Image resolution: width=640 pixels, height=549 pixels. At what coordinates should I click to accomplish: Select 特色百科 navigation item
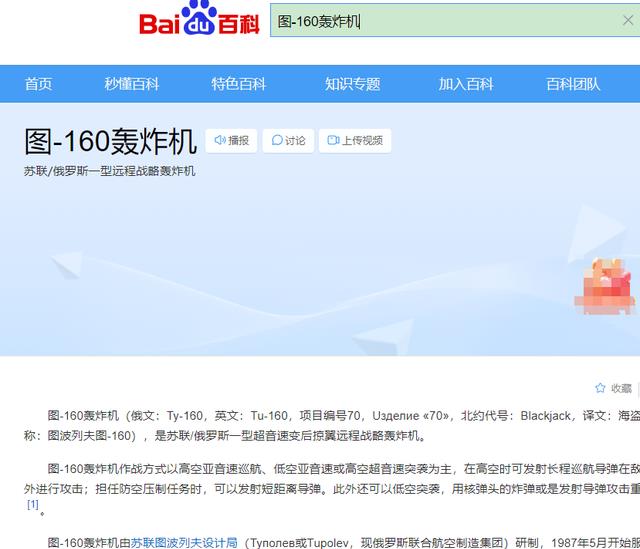239,84
